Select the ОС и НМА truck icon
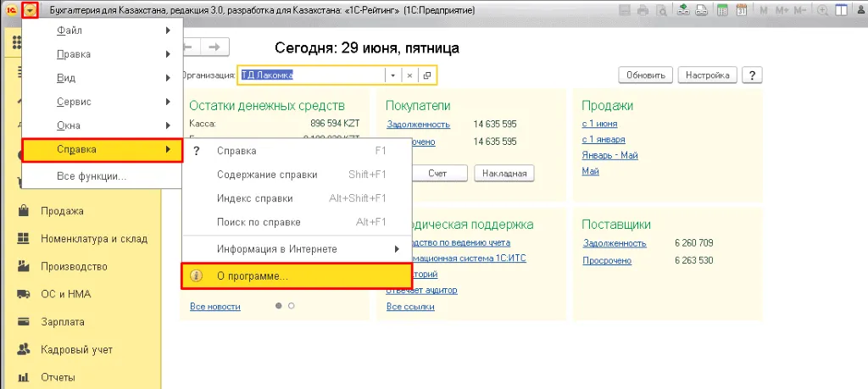The height and width of the screenshot is (389, 868). point(23,294)
